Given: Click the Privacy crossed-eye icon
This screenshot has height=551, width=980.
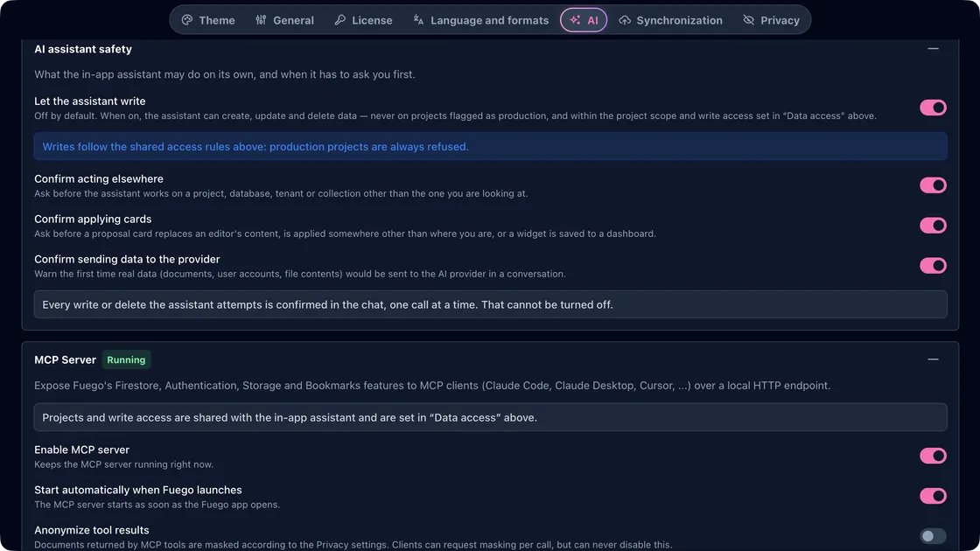Looking at the screenshot, I should 749,20.
